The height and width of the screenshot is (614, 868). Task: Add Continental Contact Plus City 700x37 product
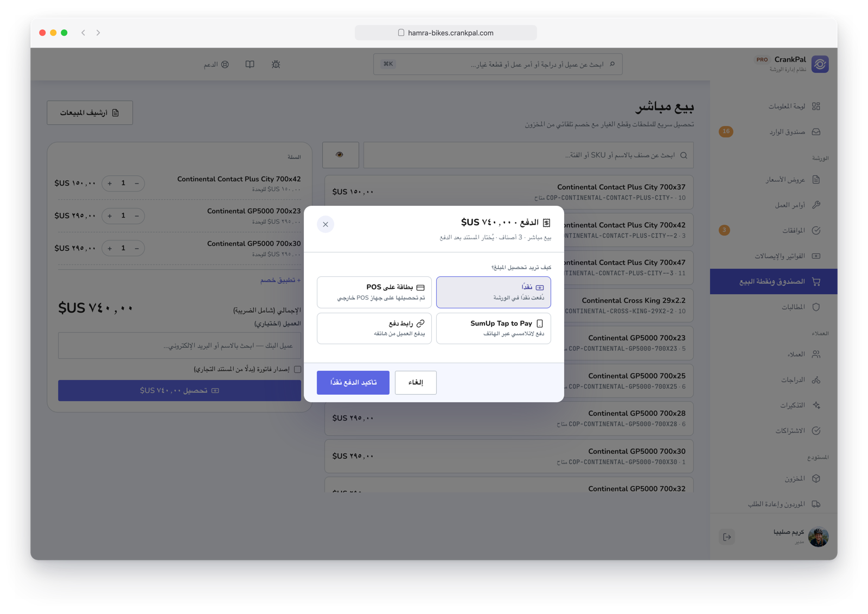[509, 192]
